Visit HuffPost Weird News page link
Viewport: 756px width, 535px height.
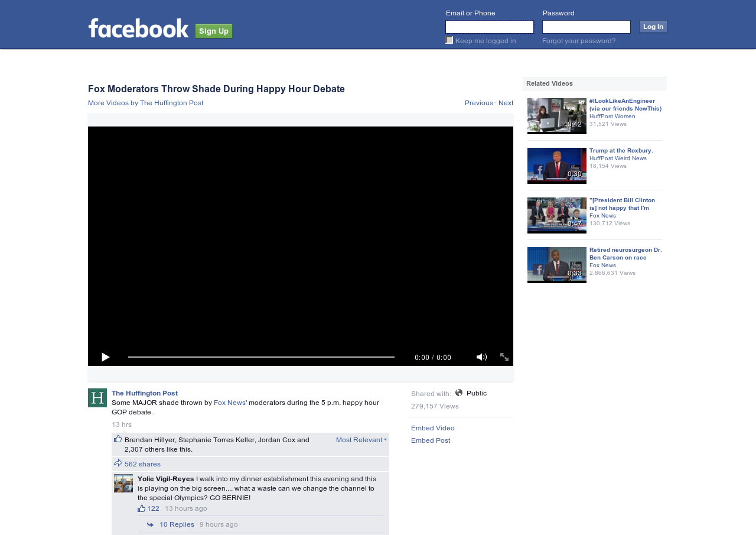618,158
